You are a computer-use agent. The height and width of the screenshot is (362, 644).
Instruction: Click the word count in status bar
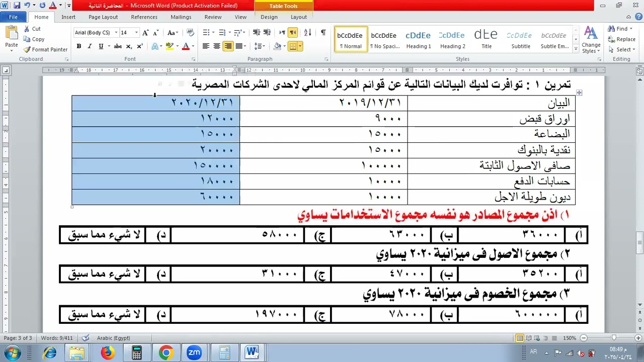[x=57, y=338]
